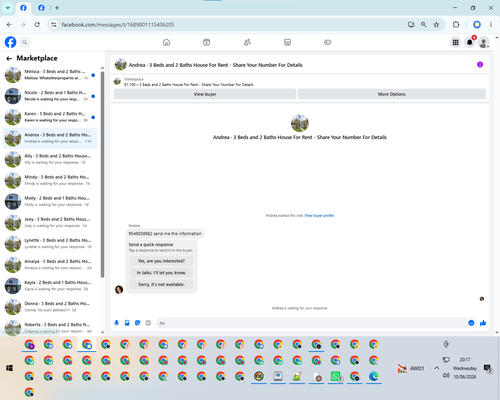This screenshot has width=500, height=400.
Task: Open the View buyer profile link
Action: (x=319, y=216)
